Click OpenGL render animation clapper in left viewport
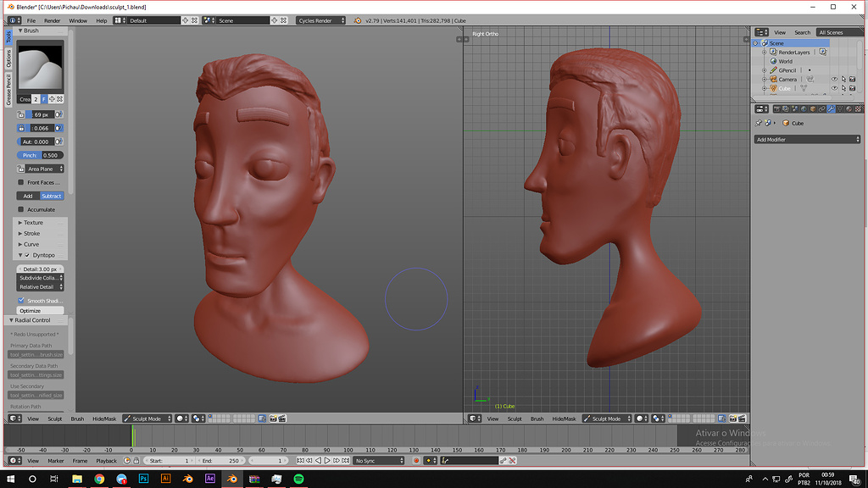The width and height of the screenshot is (868, 488). point(282,419)
